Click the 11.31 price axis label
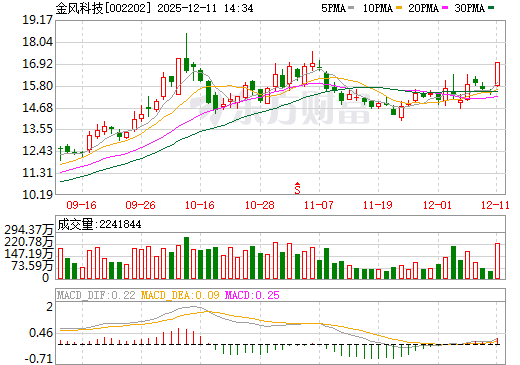Screen dimensions: 520x365 (x=37, y=173)
